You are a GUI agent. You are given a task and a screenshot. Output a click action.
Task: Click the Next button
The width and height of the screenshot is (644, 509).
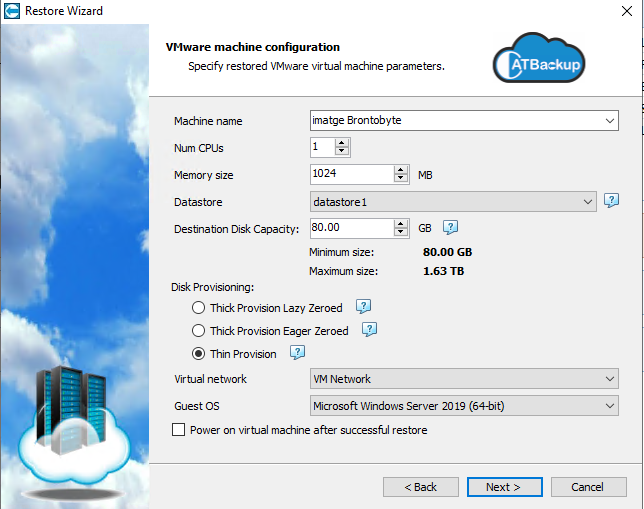505,487
